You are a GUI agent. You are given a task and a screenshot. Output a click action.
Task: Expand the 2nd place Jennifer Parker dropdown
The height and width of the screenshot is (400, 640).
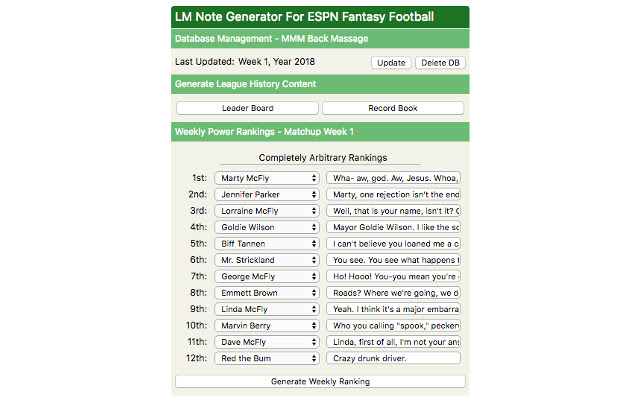coord(267,194)
